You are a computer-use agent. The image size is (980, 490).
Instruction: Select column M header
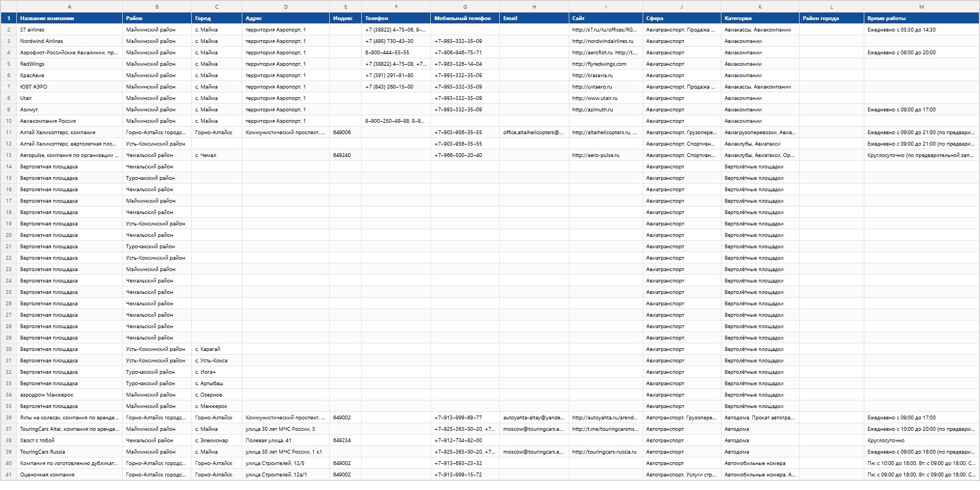click(921, 7)
